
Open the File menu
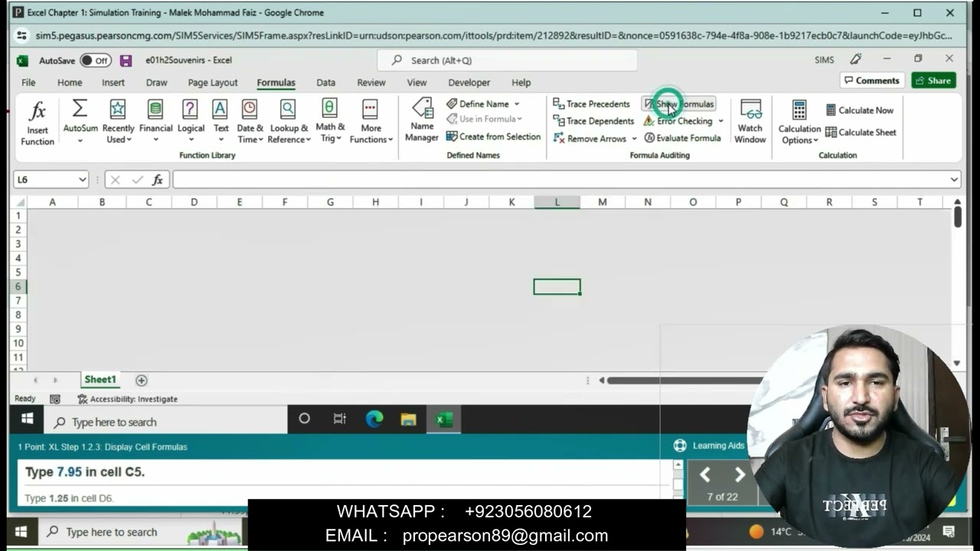coord(28,83)
